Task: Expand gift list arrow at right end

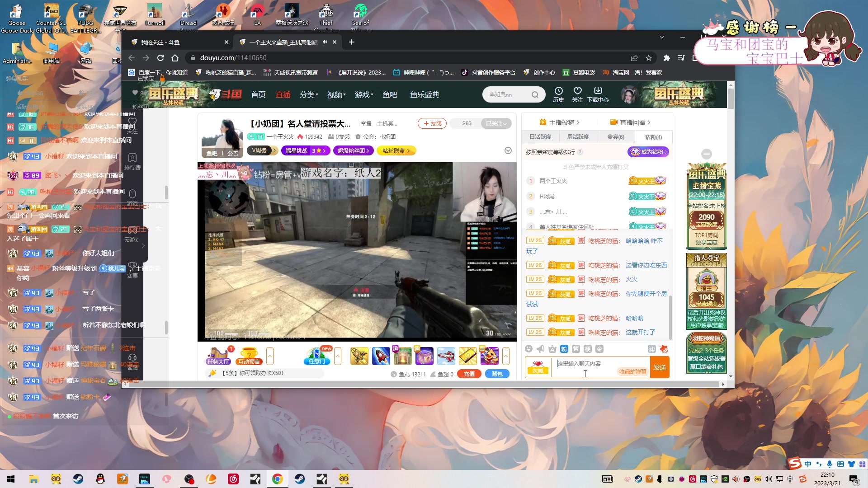Action: [x=506, y=356]
